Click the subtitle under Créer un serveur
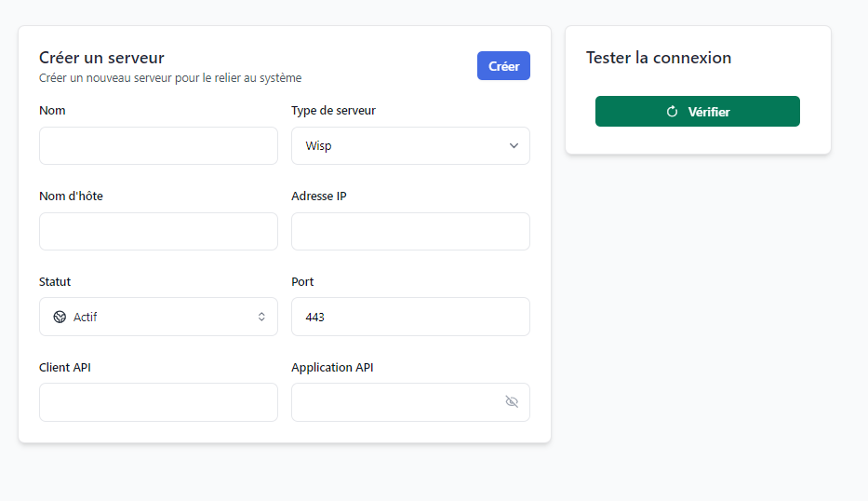 [x=170, y=78]
